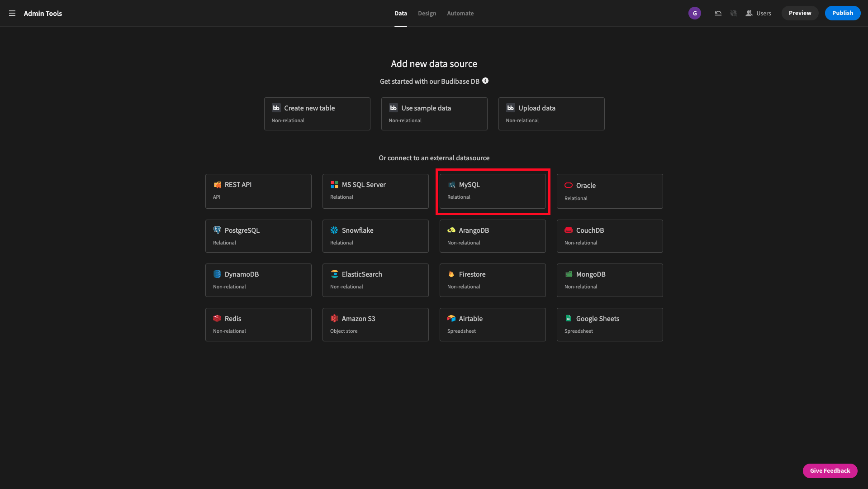This screenshot has height=489, width=868.
Task: Open the hamburger menu icon
Action: pyautogui.click(x=12, y=13)
